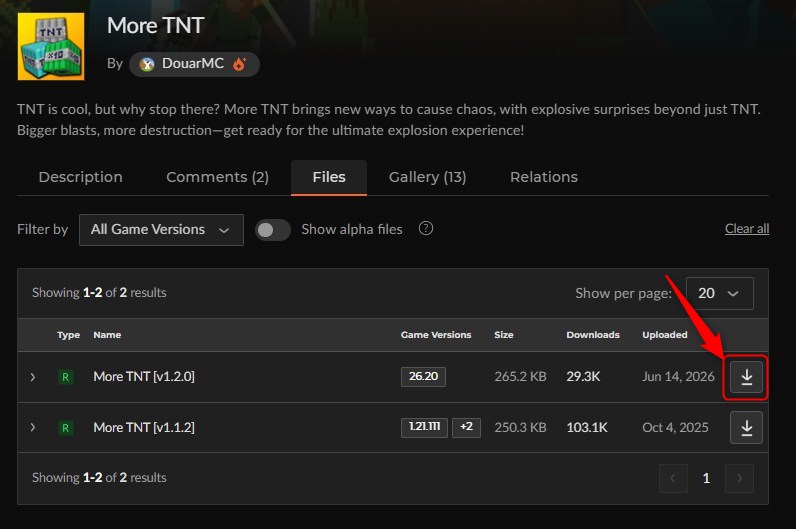Open the Show per page 20 dropdown

(x=719, y=293)
